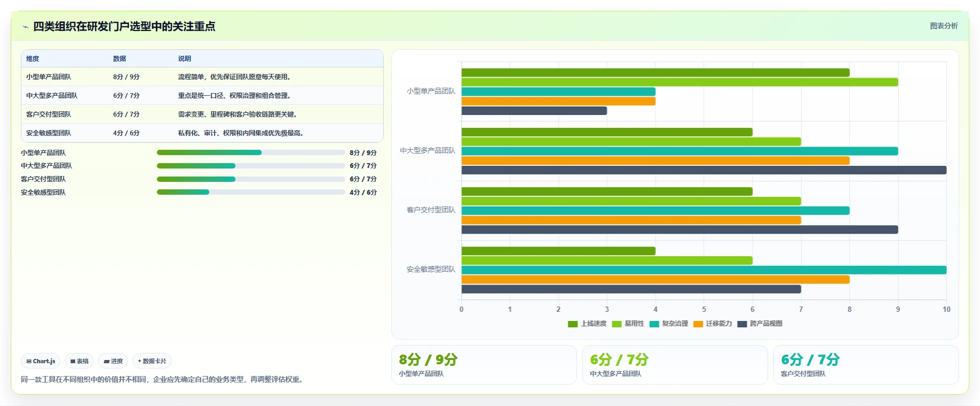
Task: Click the teal 复杂治理 bar for 中大型多产品团队
Action: pos(680,151)
